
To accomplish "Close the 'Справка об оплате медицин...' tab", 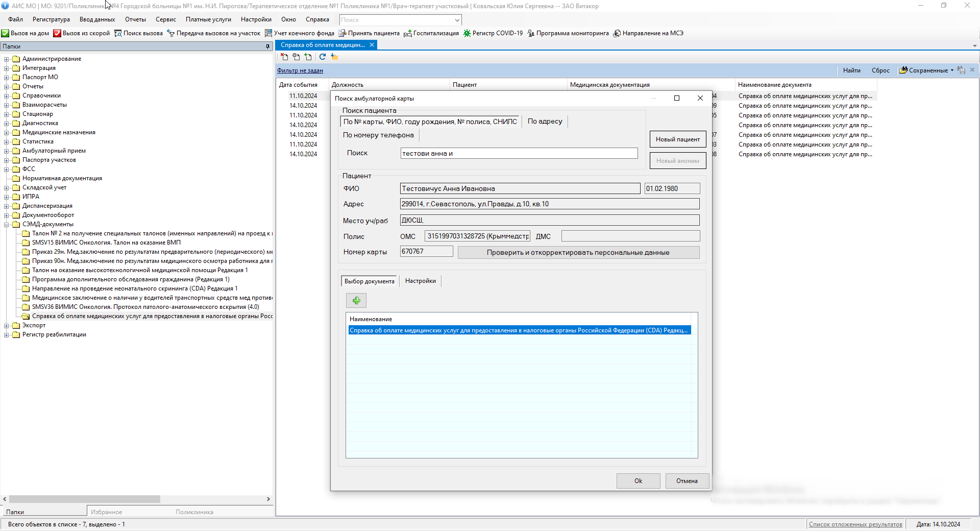I will tap(372, 45).
